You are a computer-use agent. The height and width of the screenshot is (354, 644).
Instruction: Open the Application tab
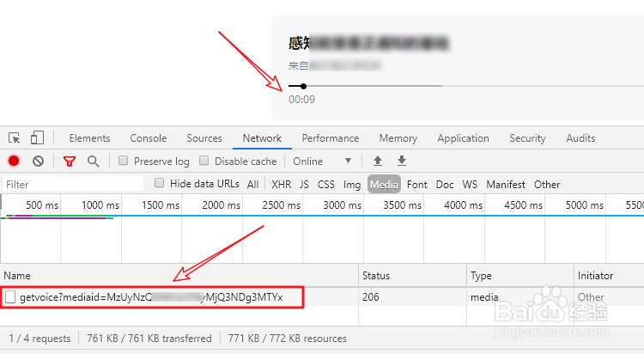[x=464, y=138]
